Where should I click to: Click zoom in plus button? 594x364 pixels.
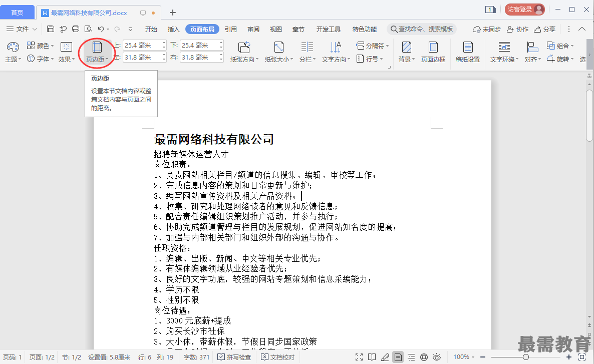coord(569,357)
